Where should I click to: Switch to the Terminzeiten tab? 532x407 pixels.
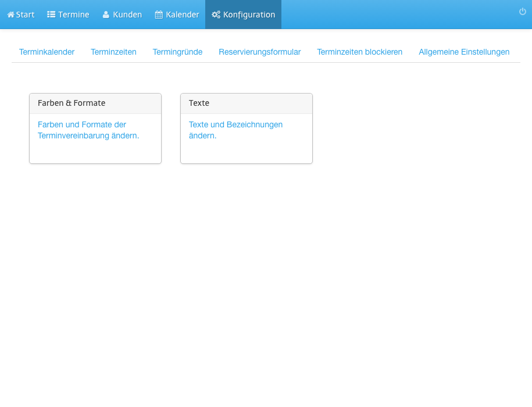coord(113,52)
